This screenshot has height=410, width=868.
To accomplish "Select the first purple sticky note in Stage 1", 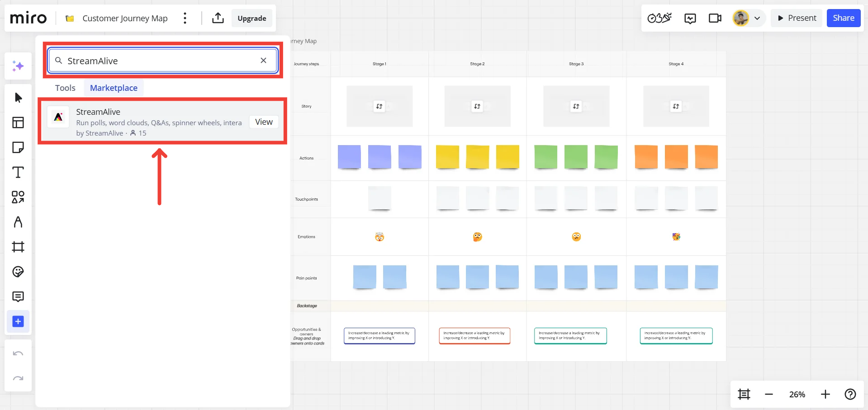I will tap(349, 157).
